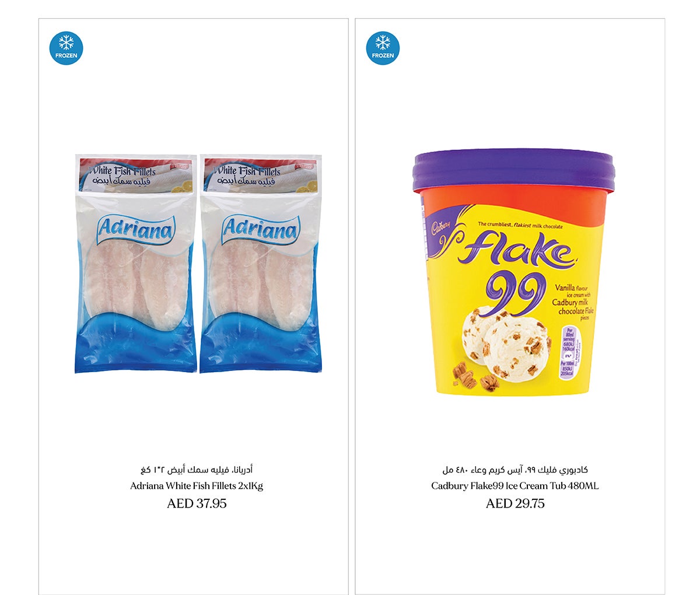Select the Cadbury Flake 99 tub image

pyautogui.click(x=513, y=272)
